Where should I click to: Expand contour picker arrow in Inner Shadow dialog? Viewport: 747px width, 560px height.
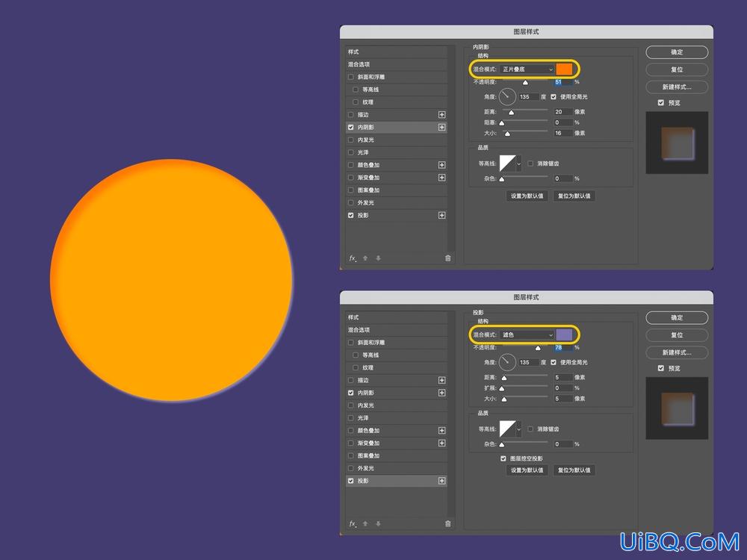[x=519, y=164]
